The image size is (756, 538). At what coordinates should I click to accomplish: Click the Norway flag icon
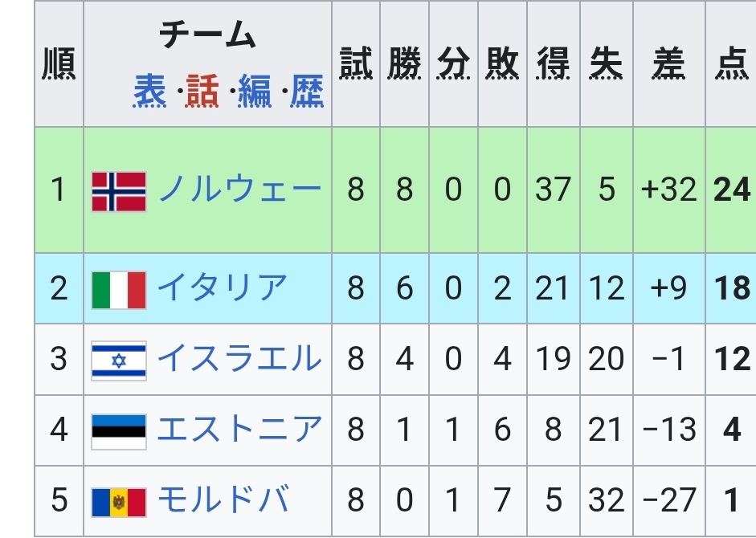[x=119, y=191]
